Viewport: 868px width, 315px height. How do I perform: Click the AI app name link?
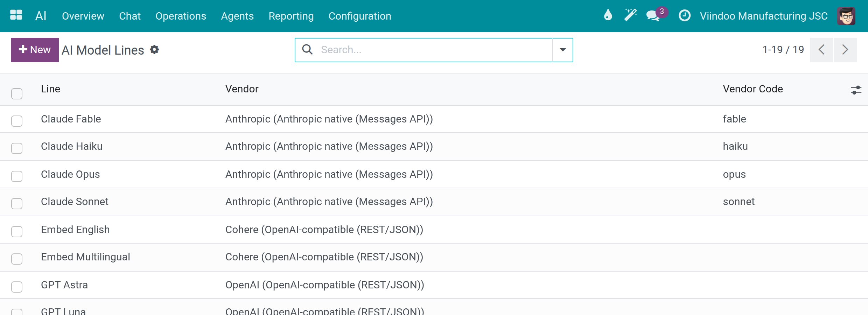(x=41, y=16)
